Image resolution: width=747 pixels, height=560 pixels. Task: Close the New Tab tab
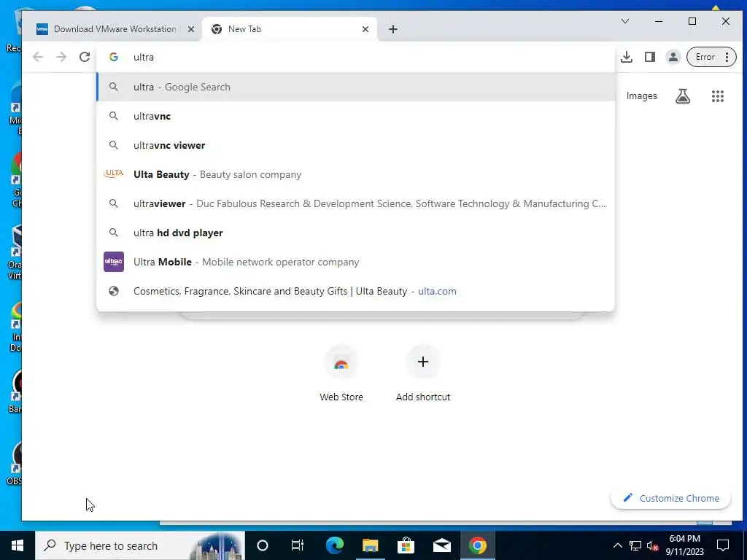[x=365, y=29]
